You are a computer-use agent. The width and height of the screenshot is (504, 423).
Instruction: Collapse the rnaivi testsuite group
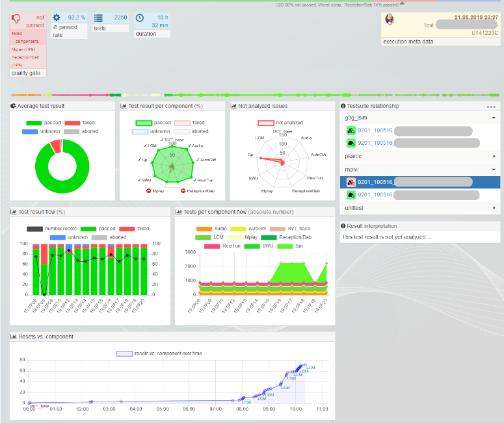tap(494, 169)
